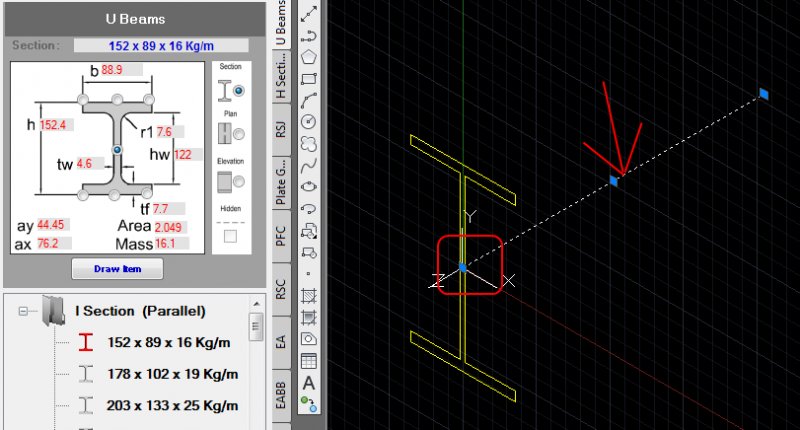Click the Add Selected tool icon

[x=309, y=404]
